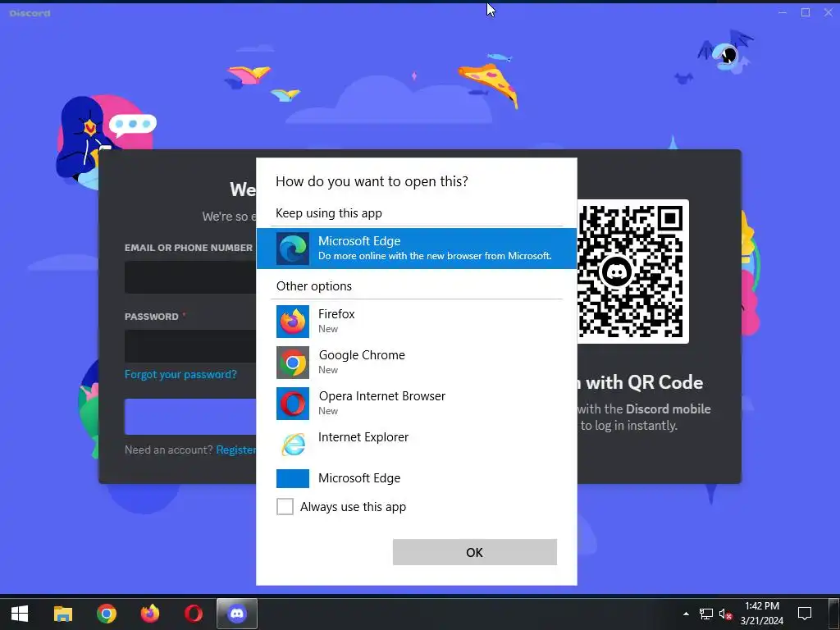
Task: Open File Explorer from the taskbar
Action: tap(62, 614)
